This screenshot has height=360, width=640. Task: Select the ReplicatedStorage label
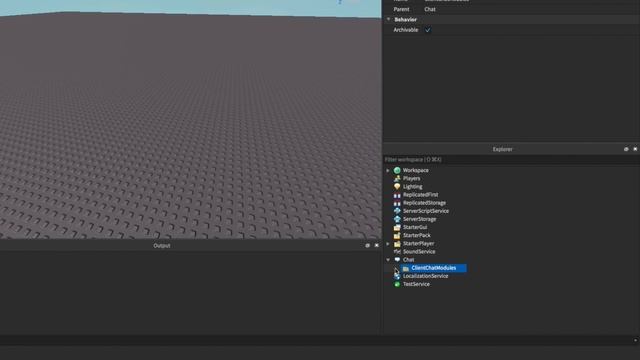pos(424,203)
